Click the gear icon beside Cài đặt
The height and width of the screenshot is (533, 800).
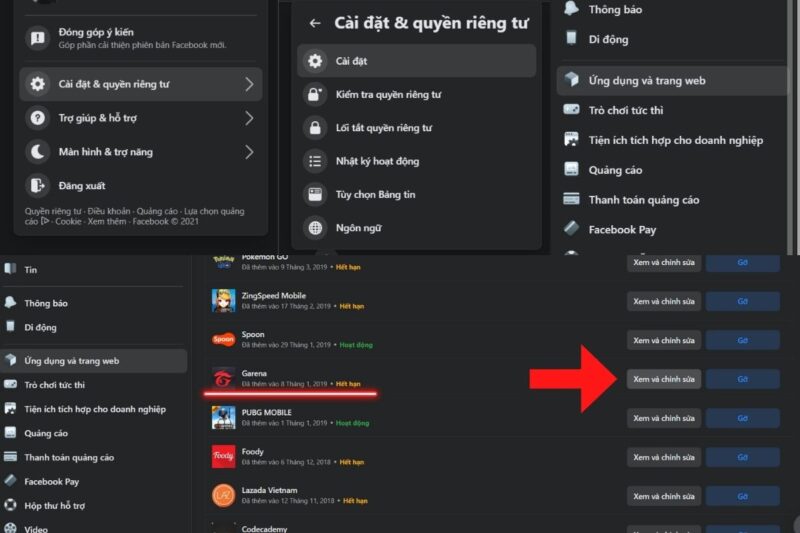(x=315, y=61)
